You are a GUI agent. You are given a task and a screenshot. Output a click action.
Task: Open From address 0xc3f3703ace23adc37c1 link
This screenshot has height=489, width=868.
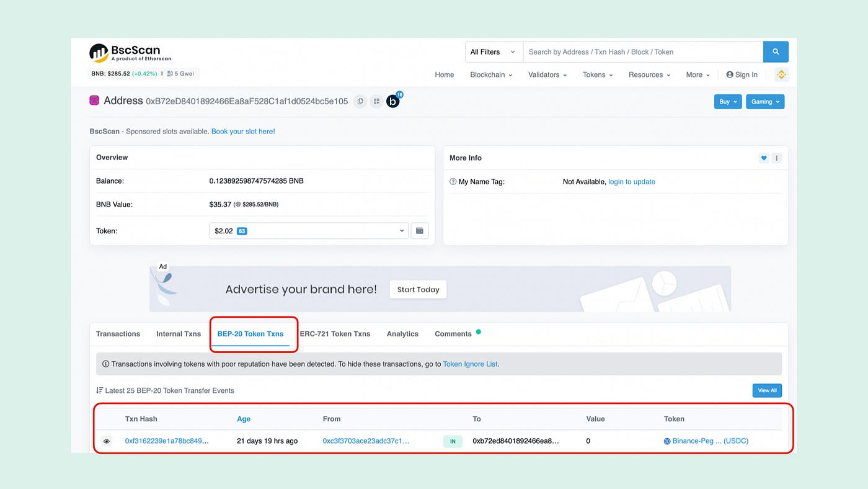click(366, 441)
